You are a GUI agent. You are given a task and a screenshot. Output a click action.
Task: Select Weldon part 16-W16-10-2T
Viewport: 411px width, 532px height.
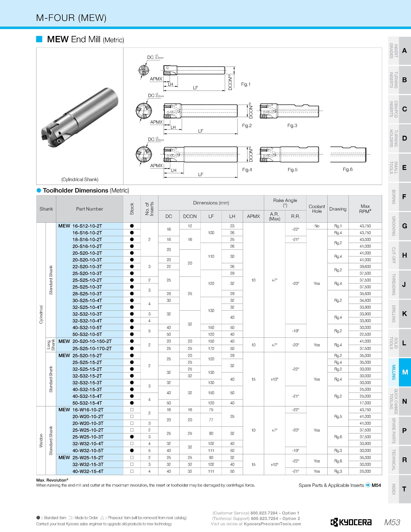88,410
